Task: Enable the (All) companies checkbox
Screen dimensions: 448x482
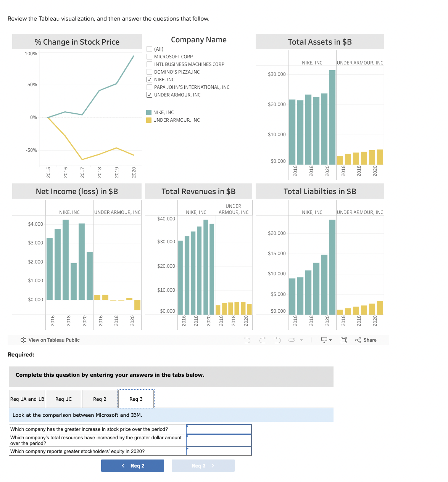Action: [x=149, y=49]
